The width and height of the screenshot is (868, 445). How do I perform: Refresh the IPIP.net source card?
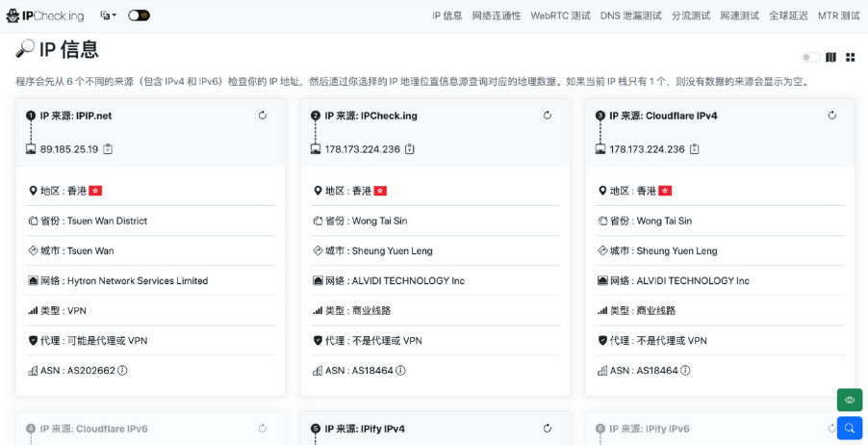point(263,116)
